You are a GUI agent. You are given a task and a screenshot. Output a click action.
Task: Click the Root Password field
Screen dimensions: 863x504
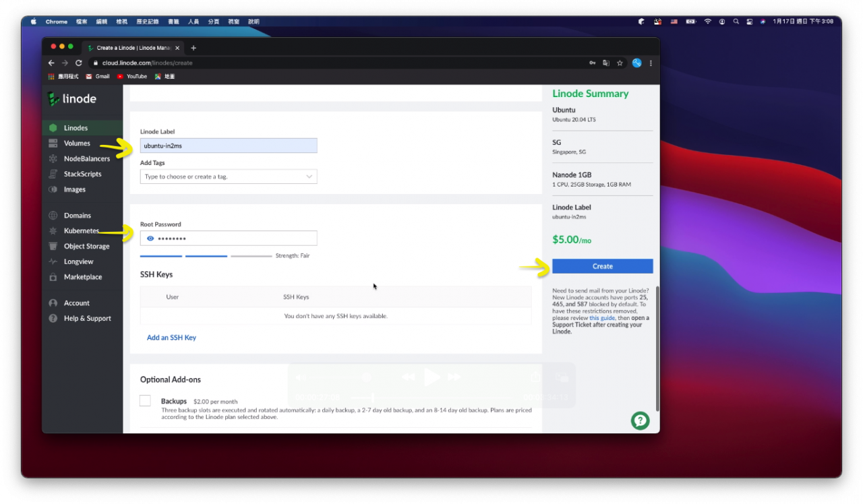click(x=229, y=239)
